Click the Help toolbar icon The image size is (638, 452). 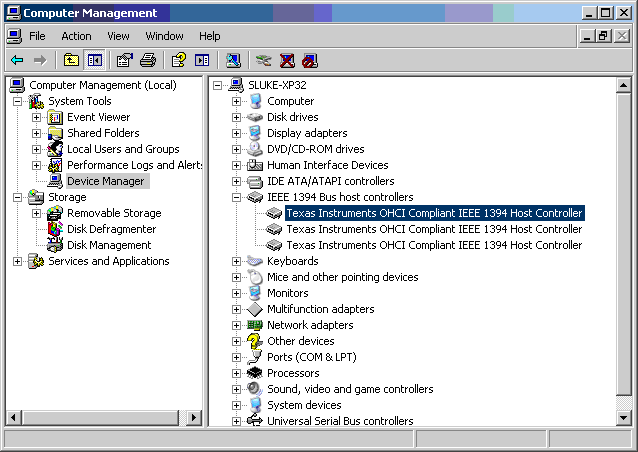point(178,60)
